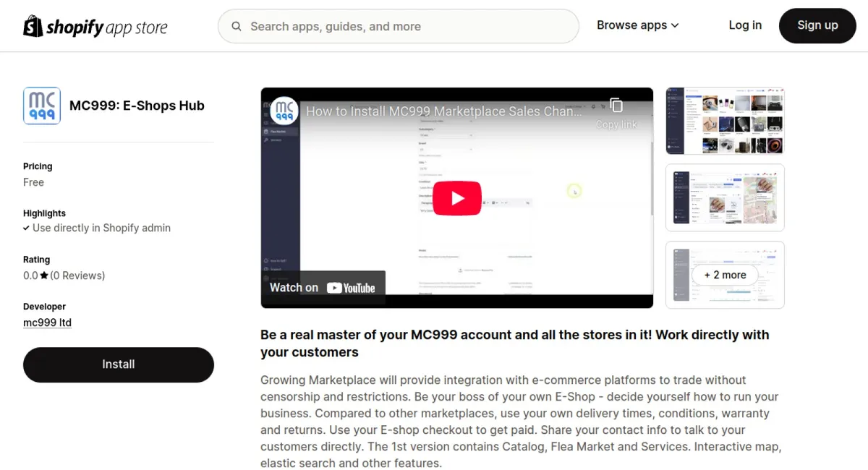Open the mc999 ltd developer link
This screenshot has height=470, width=868.
(47, 322)
